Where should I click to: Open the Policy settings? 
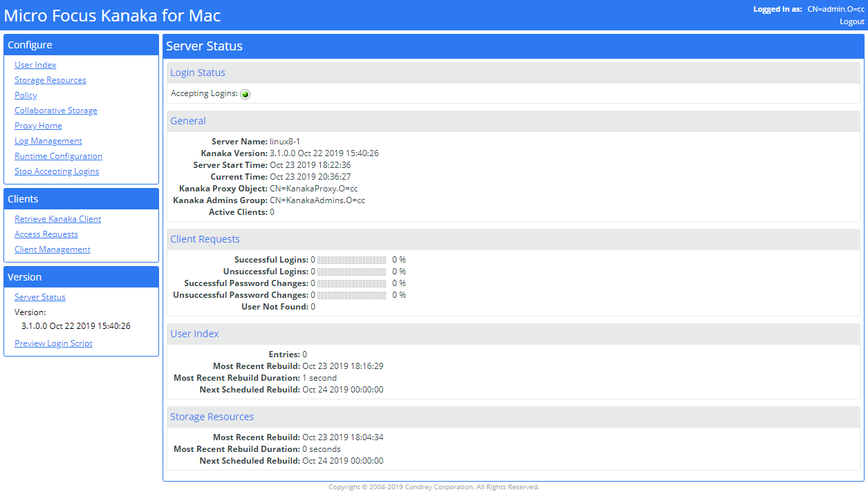26,95
